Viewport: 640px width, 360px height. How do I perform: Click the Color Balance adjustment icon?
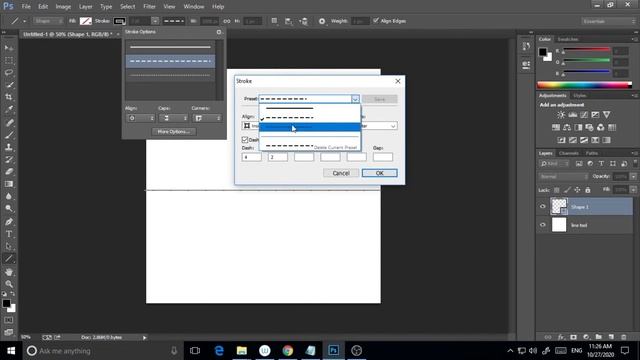pyautogui.click(x=567, y=128)
